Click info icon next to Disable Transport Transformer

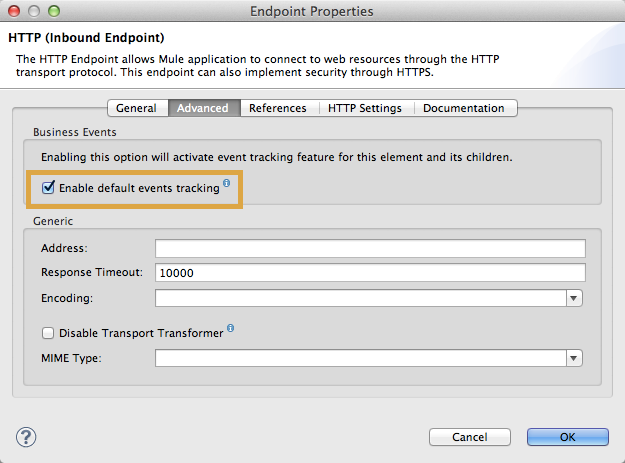(x=231, y=328)
